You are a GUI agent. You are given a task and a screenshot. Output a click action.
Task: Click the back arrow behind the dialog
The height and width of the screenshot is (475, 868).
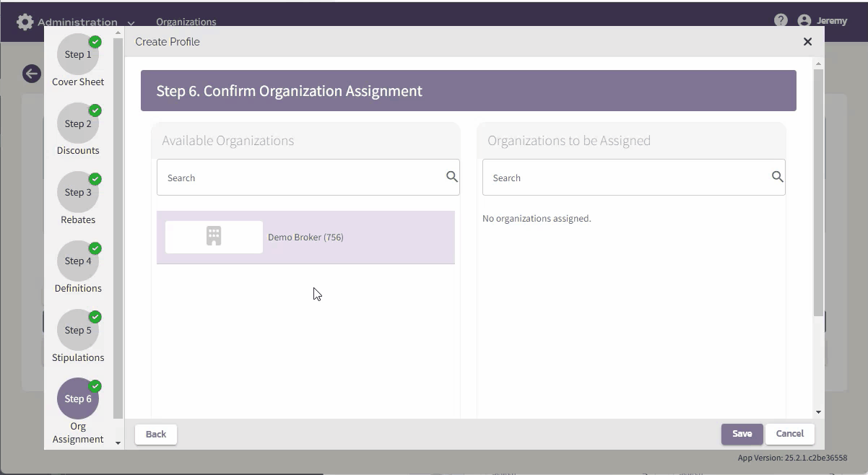(31, 74)
